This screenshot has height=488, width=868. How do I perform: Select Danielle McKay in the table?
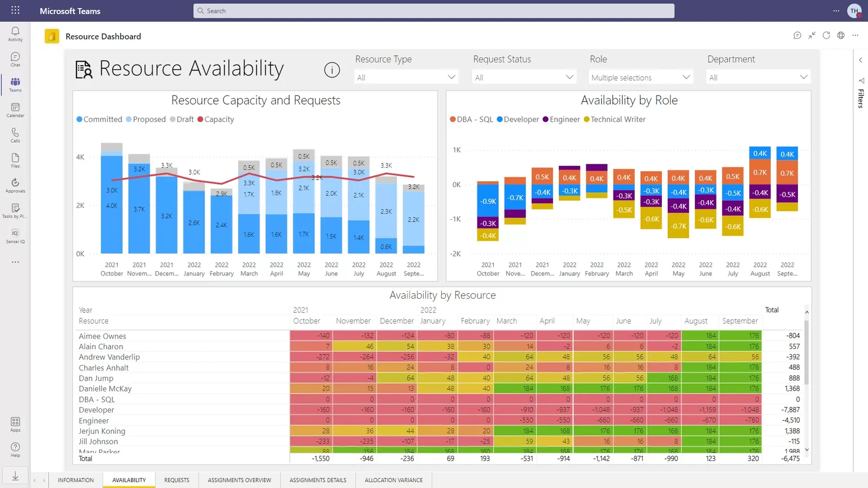(x=105, y=389)
